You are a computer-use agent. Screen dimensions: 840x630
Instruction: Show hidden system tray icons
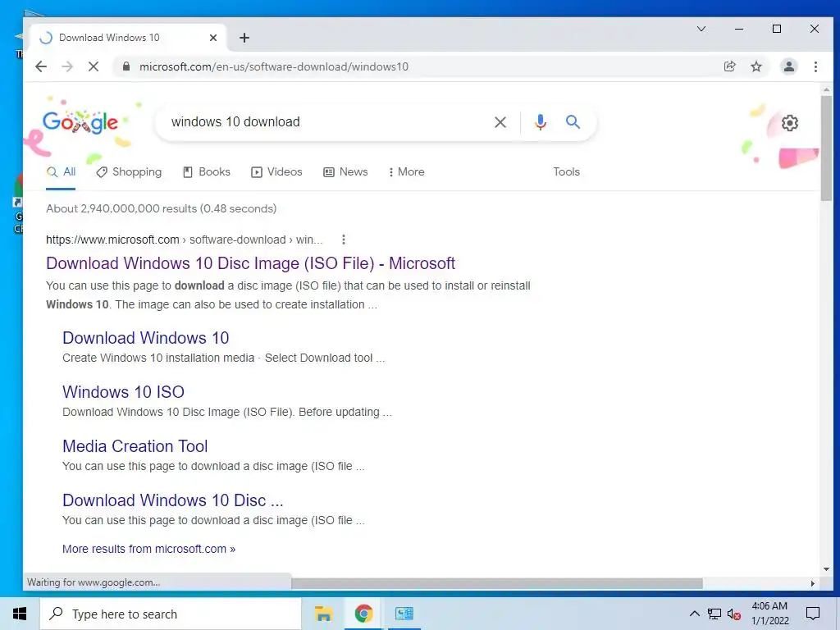click(x=694, y=614)
